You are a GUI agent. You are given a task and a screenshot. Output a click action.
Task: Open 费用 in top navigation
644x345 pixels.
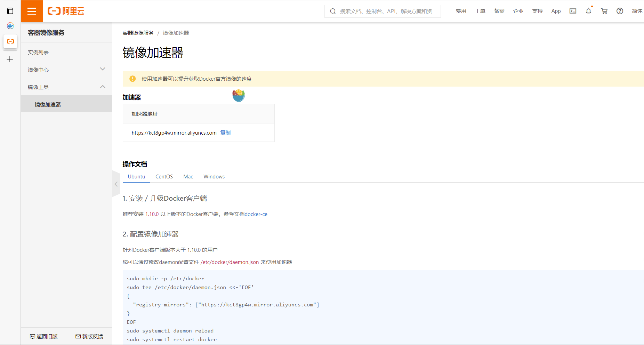coord(461,11)
